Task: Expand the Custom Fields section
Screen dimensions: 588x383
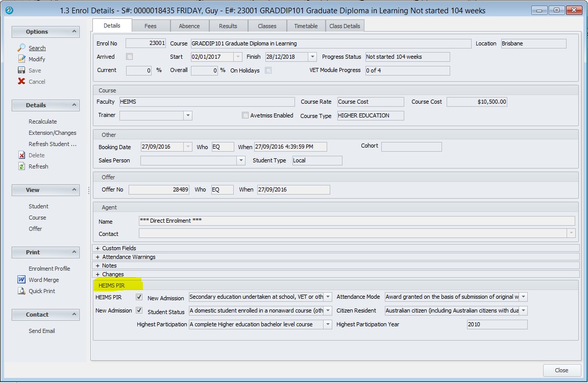Action: (97, 248)
